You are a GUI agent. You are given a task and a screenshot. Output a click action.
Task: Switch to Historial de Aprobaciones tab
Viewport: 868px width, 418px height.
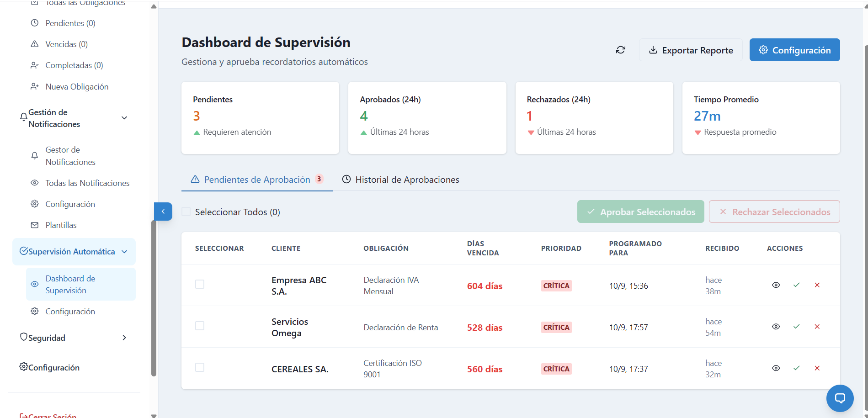tap(401, 180)
